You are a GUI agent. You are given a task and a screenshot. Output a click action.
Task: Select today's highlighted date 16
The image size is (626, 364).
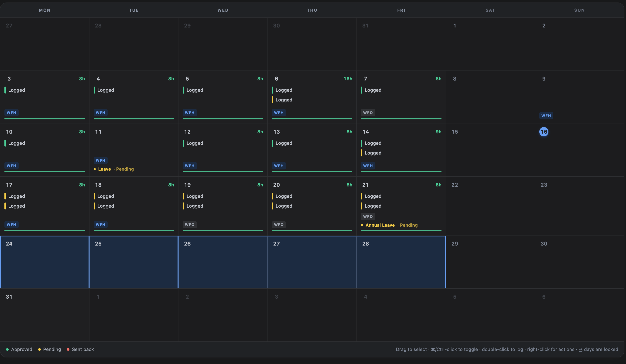pyautogui.click(x=544, y=132)
